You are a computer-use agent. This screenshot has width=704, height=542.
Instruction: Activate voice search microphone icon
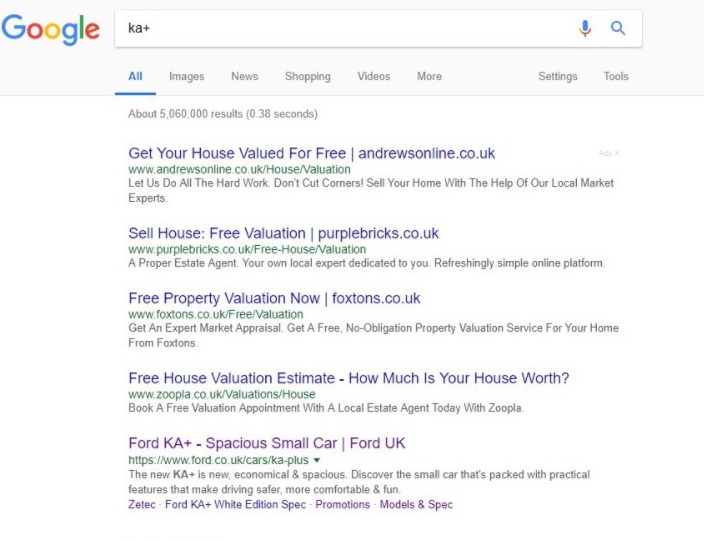click(585, 28)
